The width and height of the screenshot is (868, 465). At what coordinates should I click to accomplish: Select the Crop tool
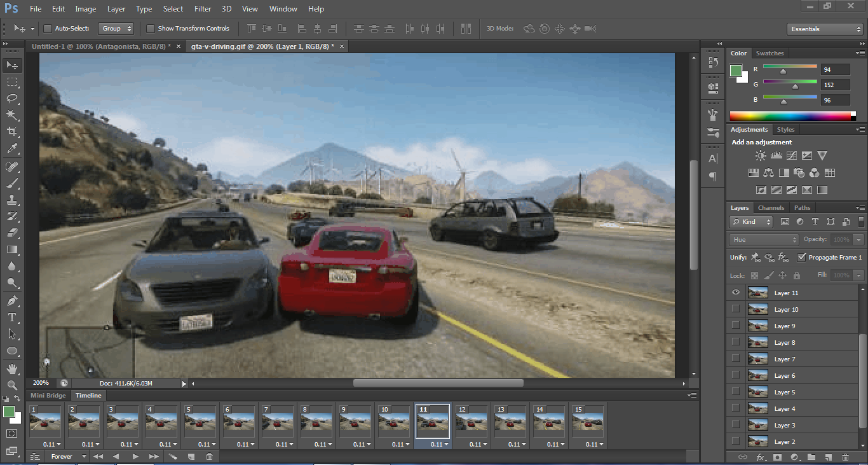(x=12, y=132)
